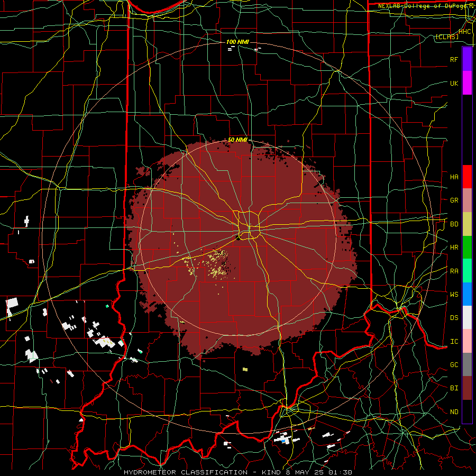Click the brown BI legend color swatch
Viewport: 476px width, 476px height.
[467, 388]
